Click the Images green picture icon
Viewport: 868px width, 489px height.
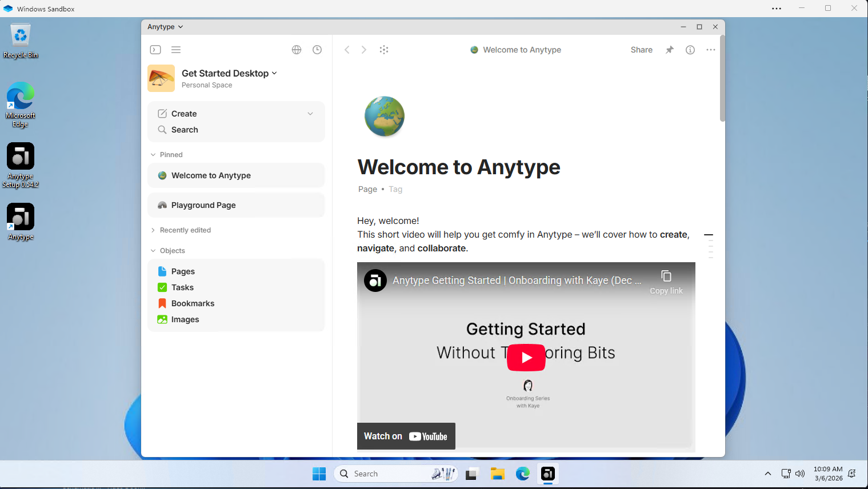[162, 319]
